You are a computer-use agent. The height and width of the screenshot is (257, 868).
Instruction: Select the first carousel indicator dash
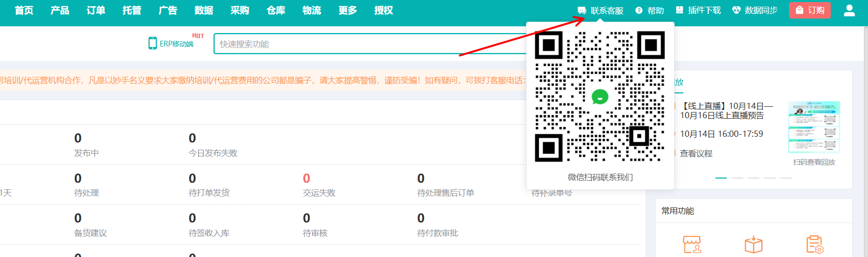[721, 178]
